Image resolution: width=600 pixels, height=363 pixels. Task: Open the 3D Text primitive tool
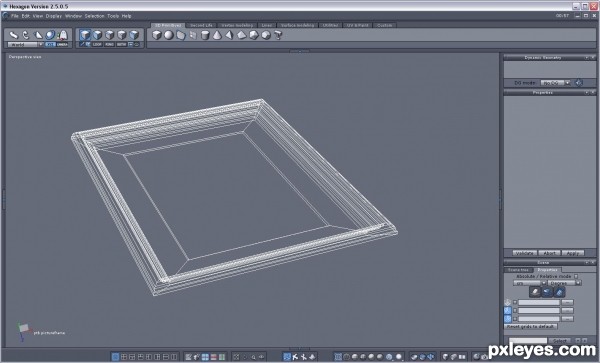278,35
